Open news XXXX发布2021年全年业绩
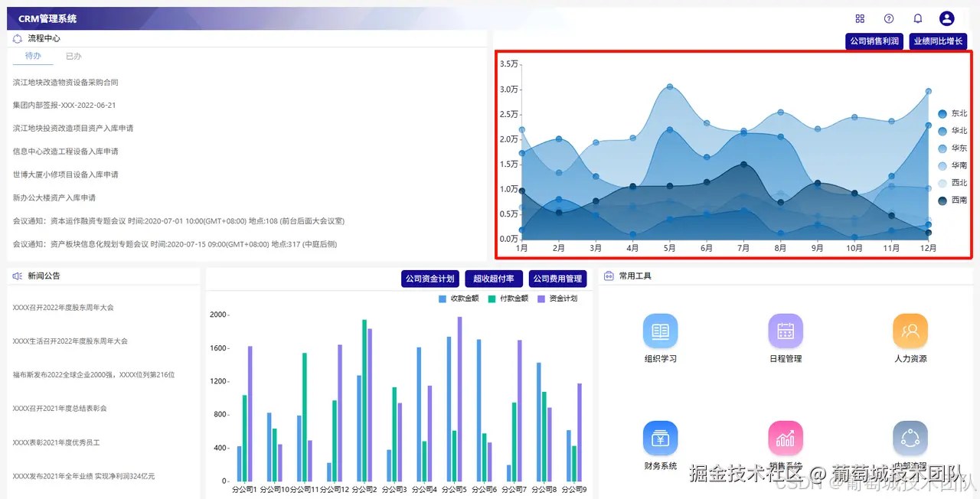The image size is (980, 499). [x=84, y=476]
